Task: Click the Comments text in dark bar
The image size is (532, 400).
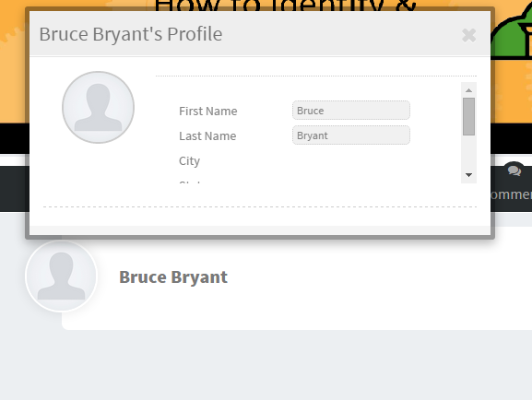Action: (x=511, y=194)
